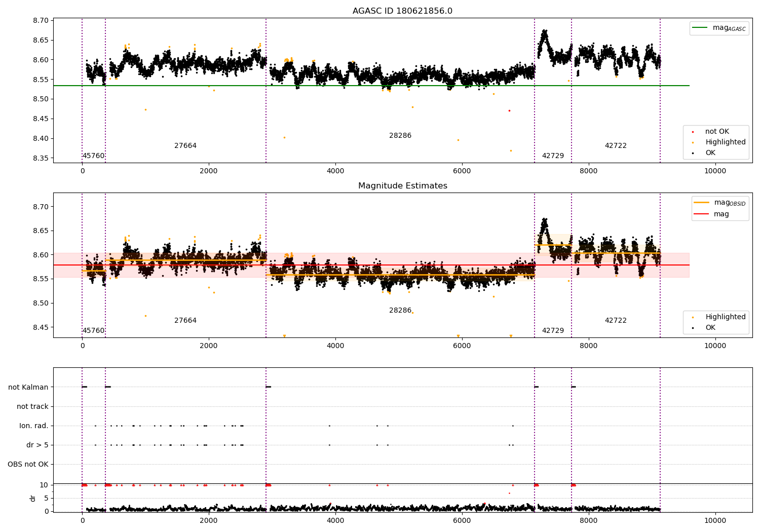Click red 'mag' legend entry in middle plot
The image size is (760, 532).
712,214
